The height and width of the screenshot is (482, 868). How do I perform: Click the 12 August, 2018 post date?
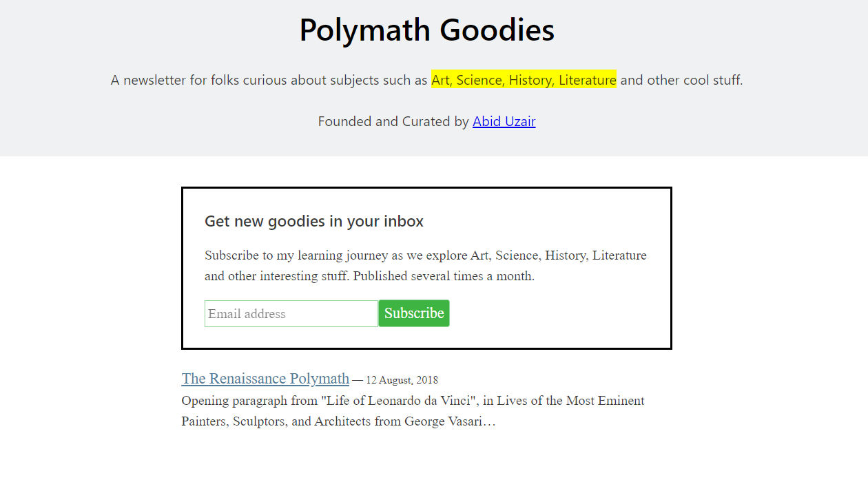[x=402, y=380]
